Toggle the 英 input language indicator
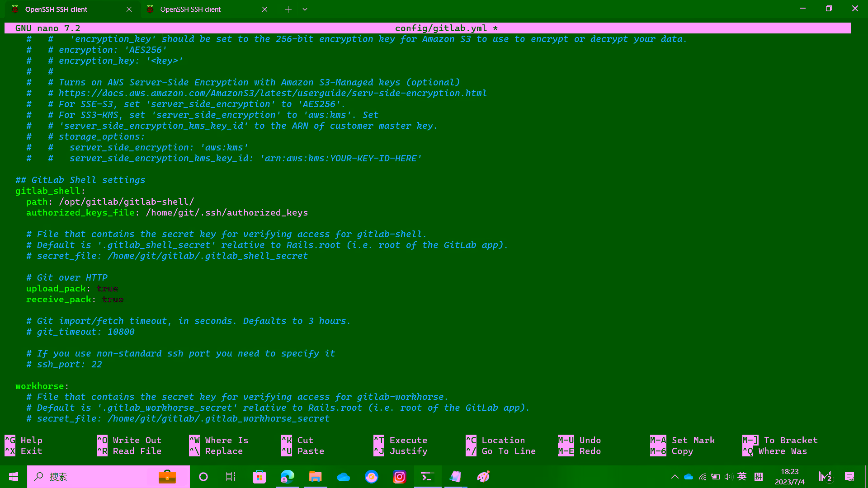 click(x=742, y=477)
